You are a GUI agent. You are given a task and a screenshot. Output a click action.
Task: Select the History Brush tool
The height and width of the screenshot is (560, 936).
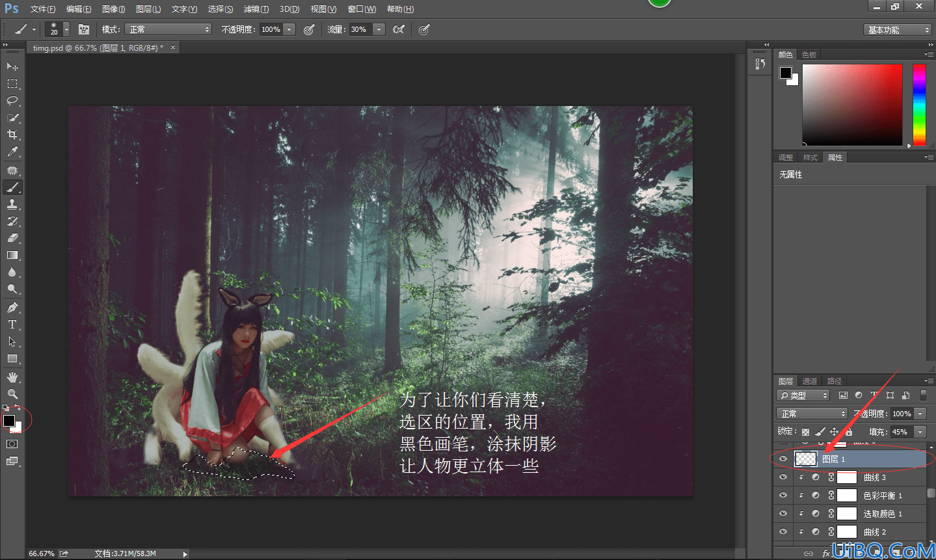point(12,220)
